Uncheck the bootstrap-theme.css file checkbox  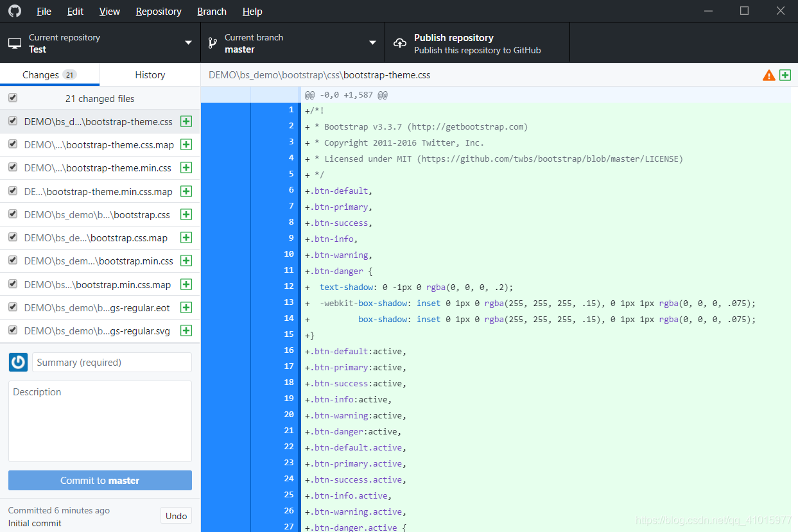13,121
